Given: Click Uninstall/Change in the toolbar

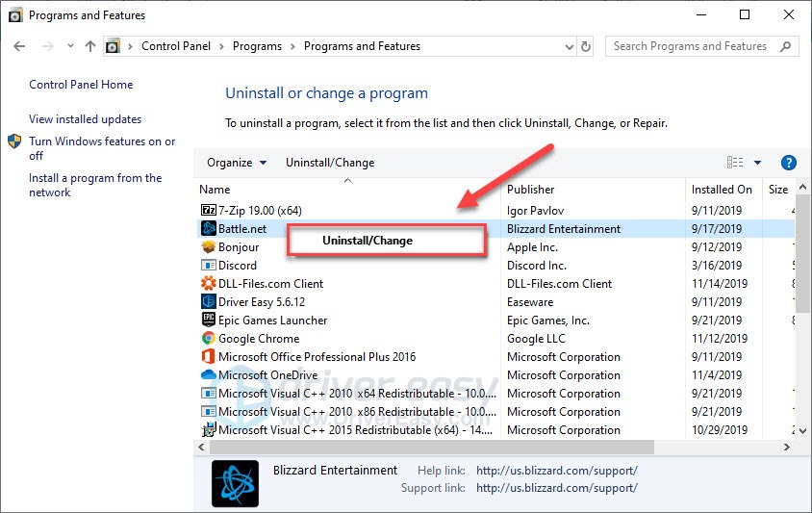Looking at the screenshot, I should (x=330, y=163).
